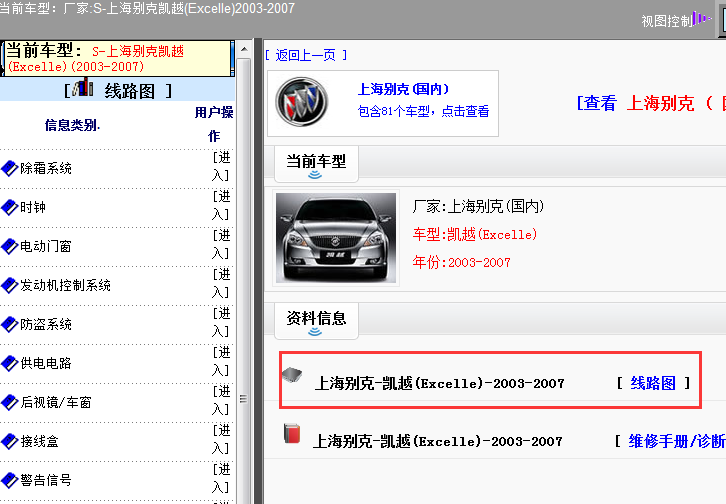Click the 后视镜/车窗 text label
Image resolution: width=726 pixels, height=504 pixels.
(56, 402)
